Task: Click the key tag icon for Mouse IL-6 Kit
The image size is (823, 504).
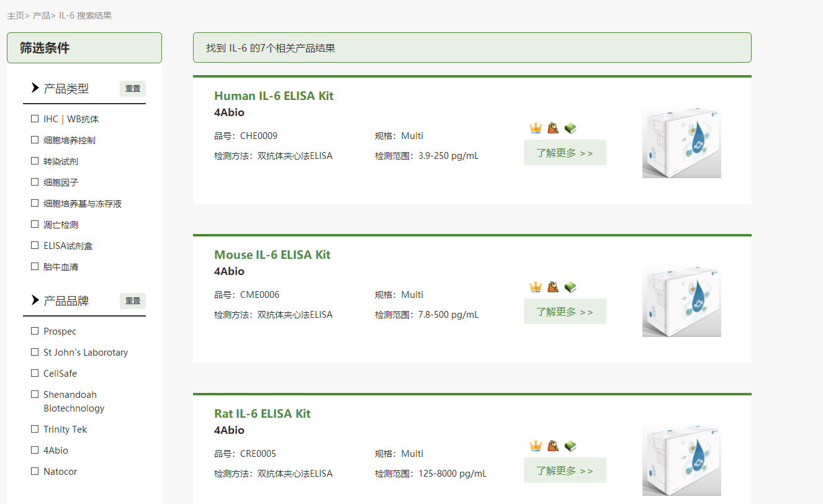Action: click(x=553, y=287)
